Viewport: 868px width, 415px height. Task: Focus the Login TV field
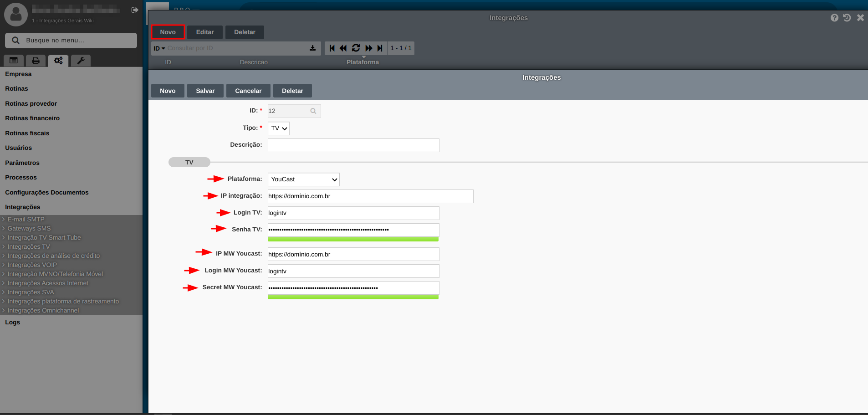coord(353,213)
